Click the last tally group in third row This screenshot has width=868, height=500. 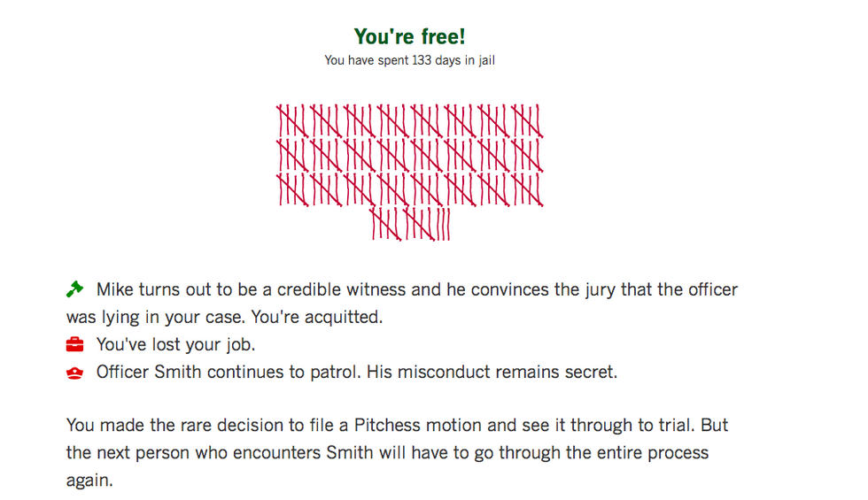(527, 189)
